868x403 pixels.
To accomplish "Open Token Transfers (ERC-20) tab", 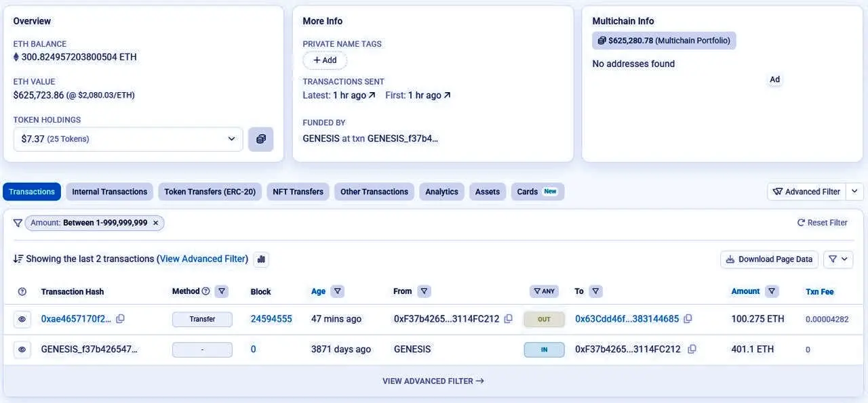I will pyautogui.click(x=210, y=192).
